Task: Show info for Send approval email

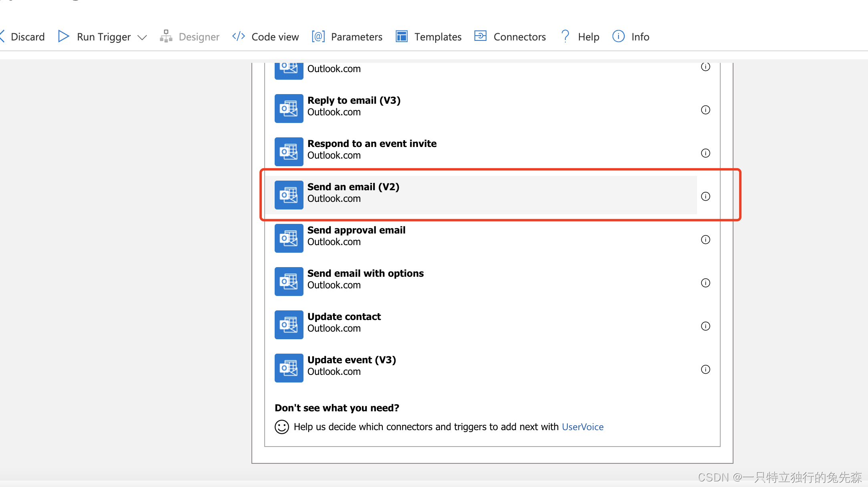Action: [705, 239]
